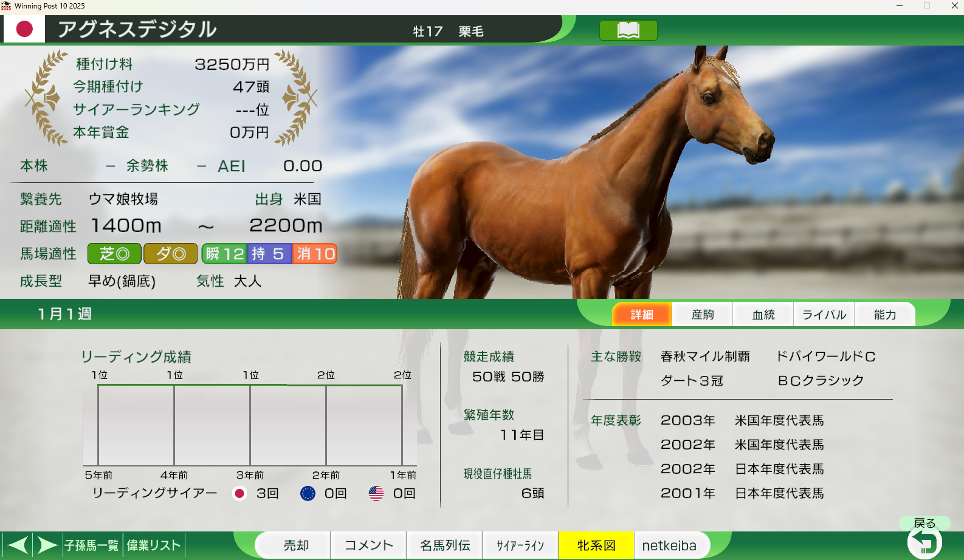Click the 瞬12 burst stat badge
This screenshot has height=560, width=964.
pos(224,254)
